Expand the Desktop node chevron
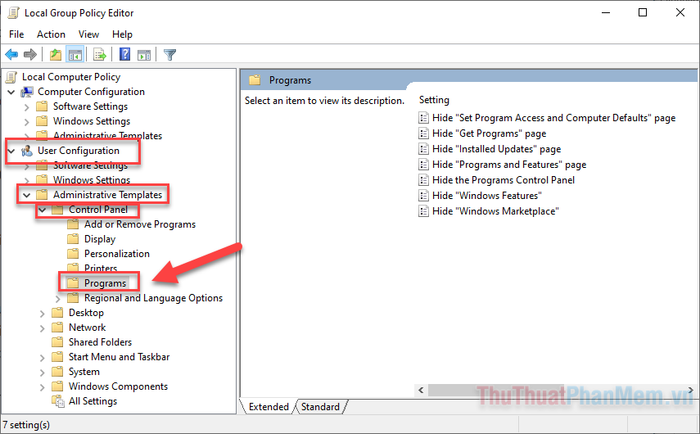This screenshot has height=434, width=700. coord(42,314)
